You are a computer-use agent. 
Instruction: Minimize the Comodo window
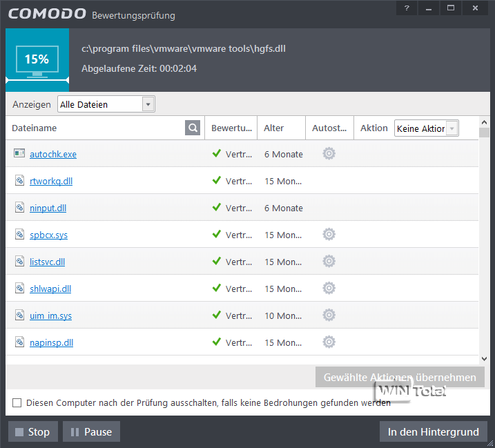pos(429,8)
